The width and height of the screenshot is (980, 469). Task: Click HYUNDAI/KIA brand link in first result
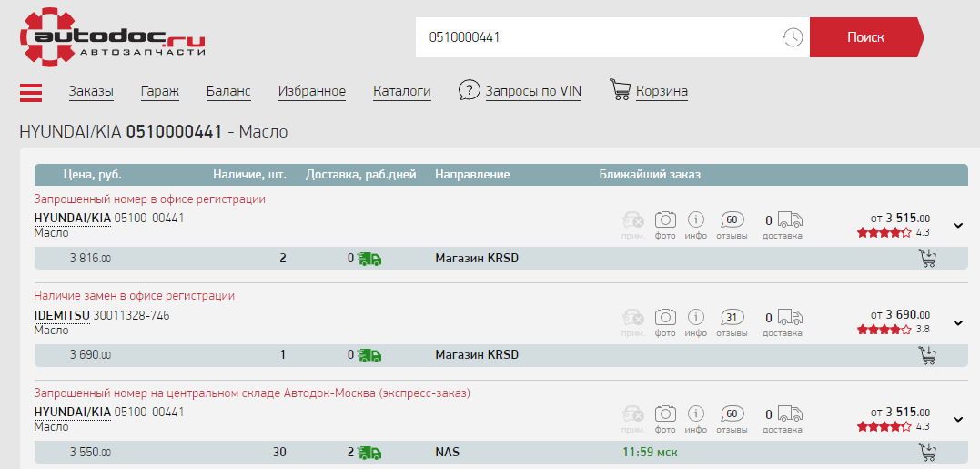click(73, 219)
